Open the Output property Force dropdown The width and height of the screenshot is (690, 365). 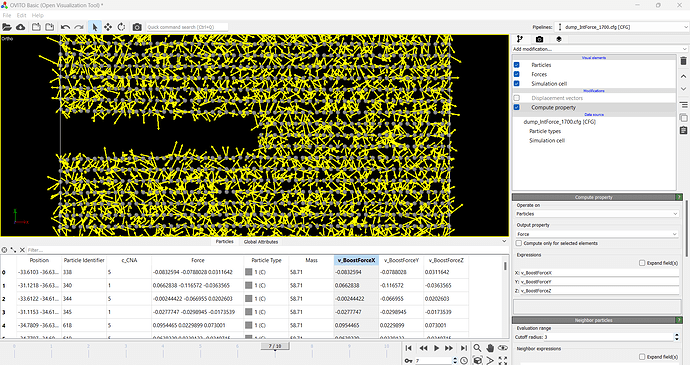click(597, 234)
